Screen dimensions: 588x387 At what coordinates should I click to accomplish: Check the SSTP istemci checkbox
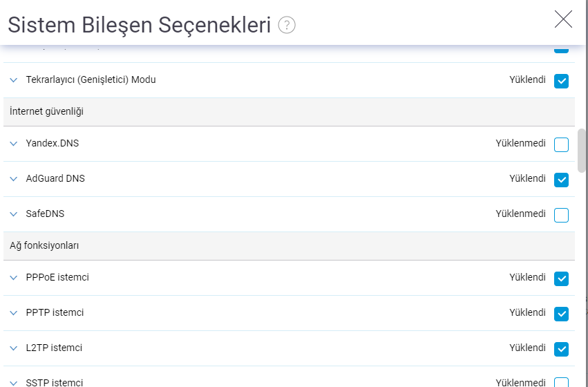coord(562,383)
